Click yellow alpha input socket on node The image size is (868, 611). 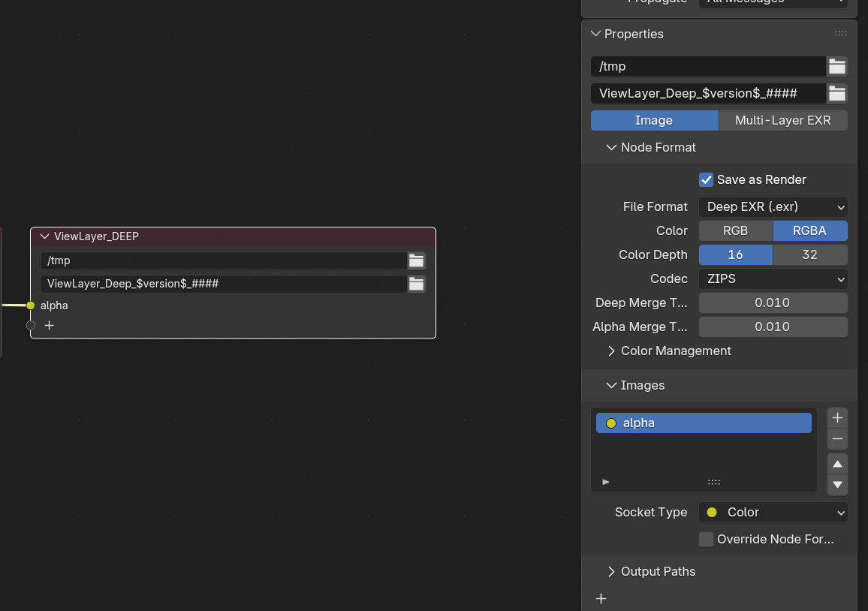[x=31, y=305]
